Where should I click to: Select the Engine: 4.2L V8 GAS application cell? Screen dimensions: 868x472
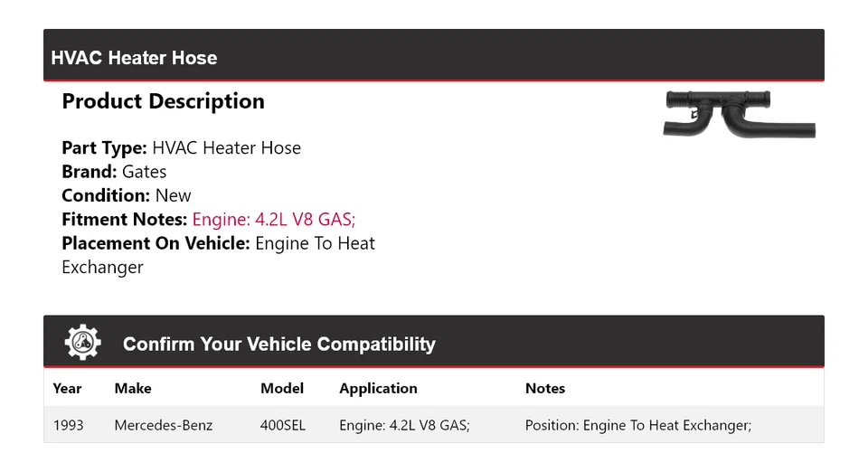point(404,424)
